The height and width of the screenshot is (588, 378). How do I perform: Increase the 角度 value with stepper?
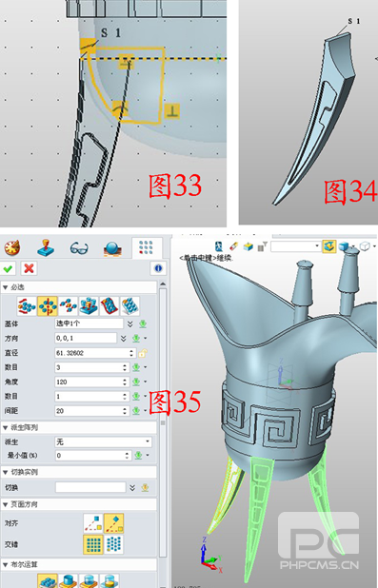point(125,380)
